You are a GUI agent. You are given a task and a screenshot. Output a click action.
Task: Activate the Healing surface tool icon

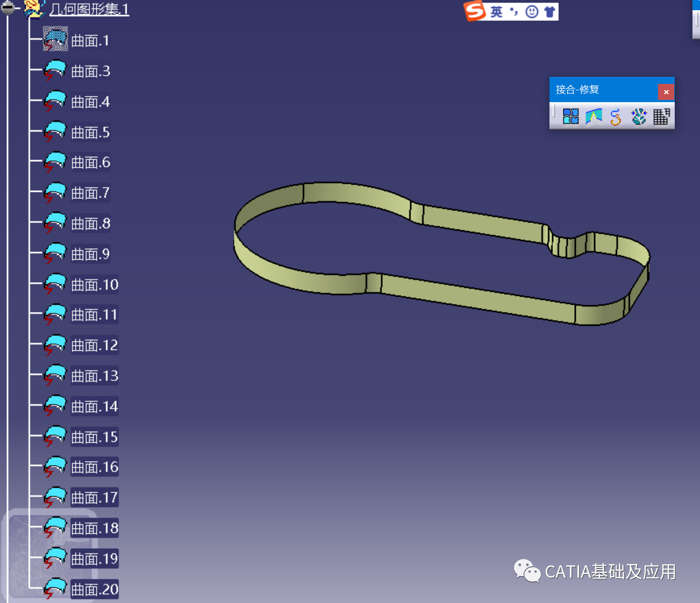tap(594, 116)
